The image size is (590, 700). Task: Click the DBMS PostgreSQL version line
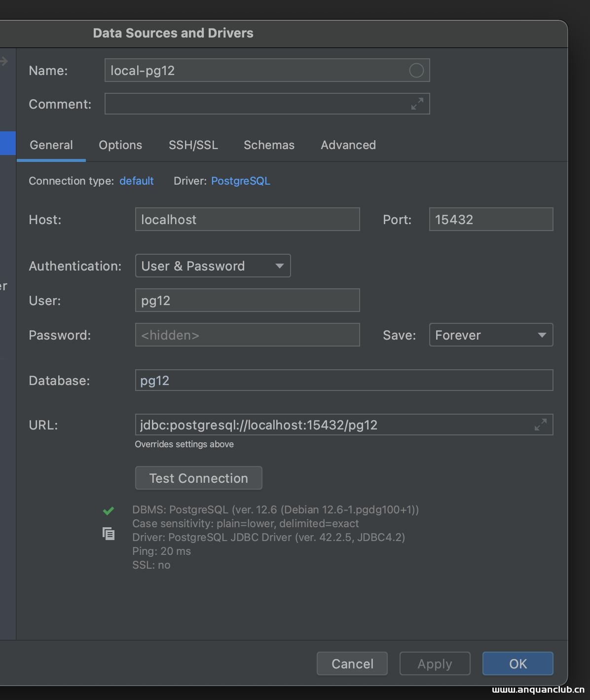point(275,509)
